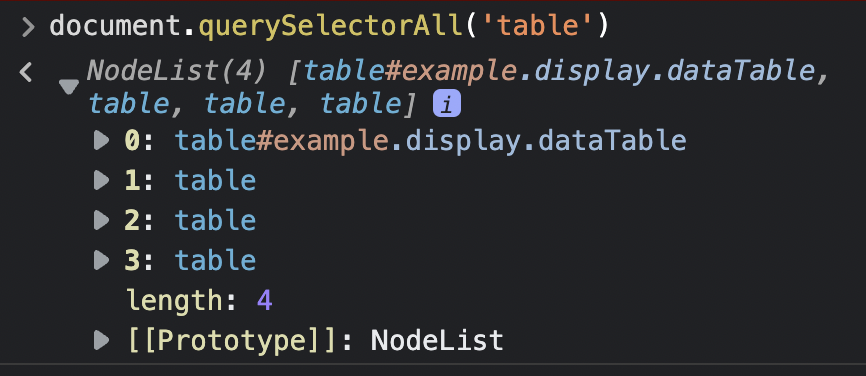Click the NodeList prototype value text
The height and width of the screenshot is (376, 866).
[437, 340]
